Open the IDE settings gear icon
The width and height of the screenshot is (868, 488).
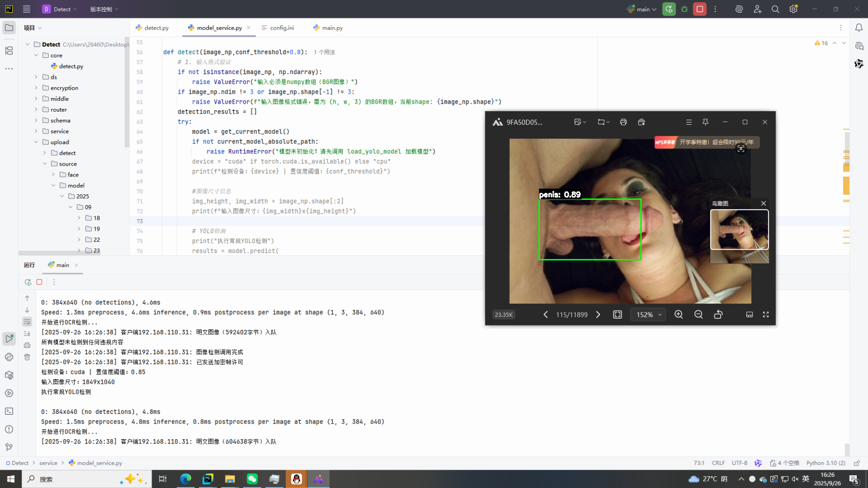tap(793, 9)
